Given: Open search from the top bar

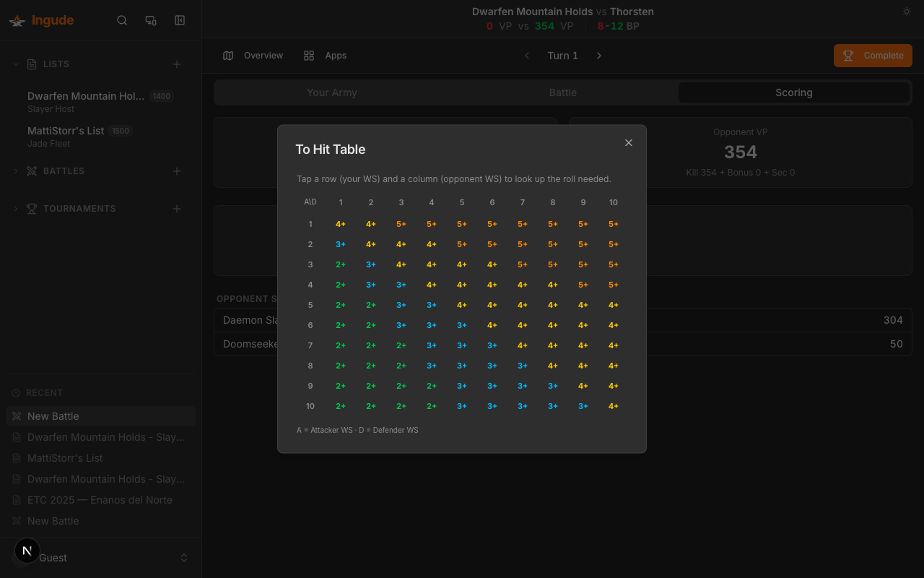Looking at the screenshot, I should click(122, 20).
